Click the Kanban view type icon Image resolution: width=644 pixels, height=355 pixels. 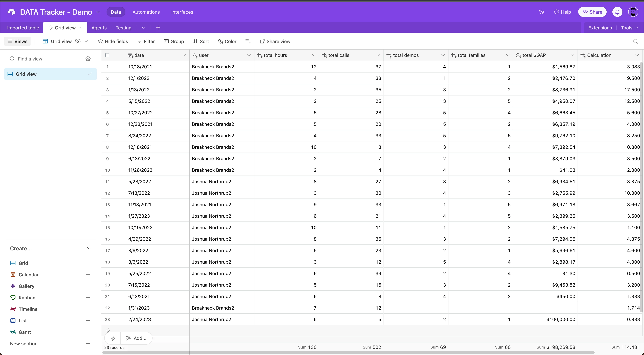pos(13,297)
